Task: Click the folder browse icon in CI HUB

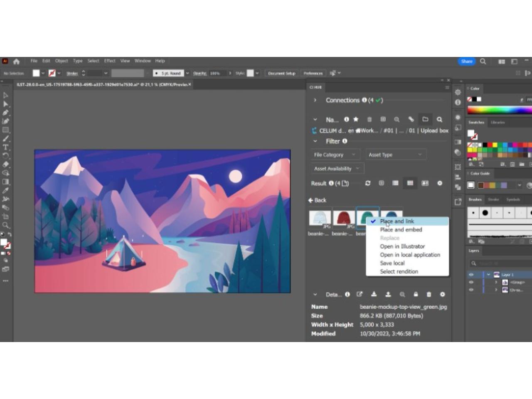Action: pyautogui.click(x=425, y=119)
